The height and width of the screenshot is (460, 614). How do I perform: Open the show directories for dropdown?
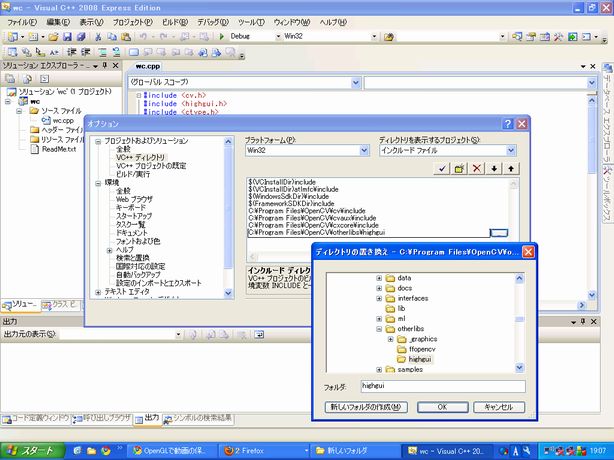click(511, 150)
